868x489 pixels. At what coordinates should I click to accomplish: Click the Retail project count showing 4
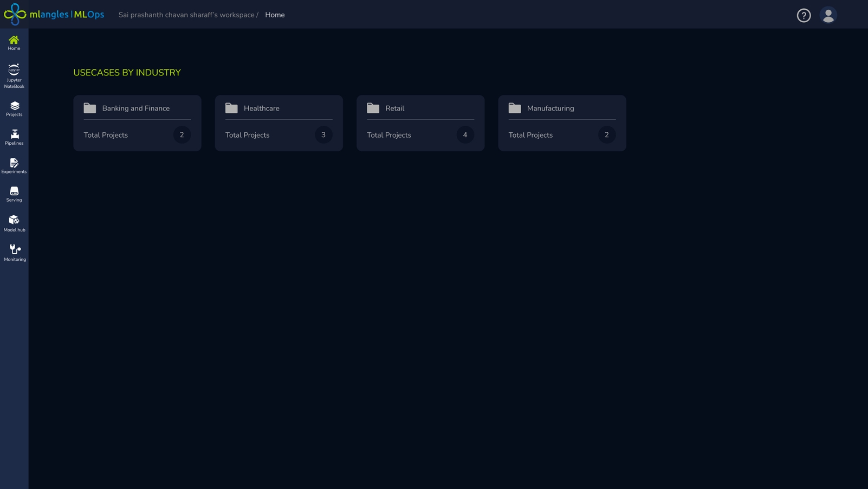point(465,134)
